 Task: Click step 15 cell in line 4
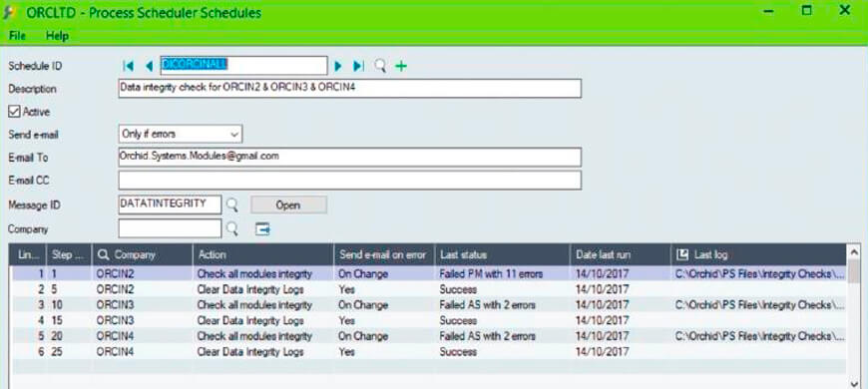pos(69,320)
